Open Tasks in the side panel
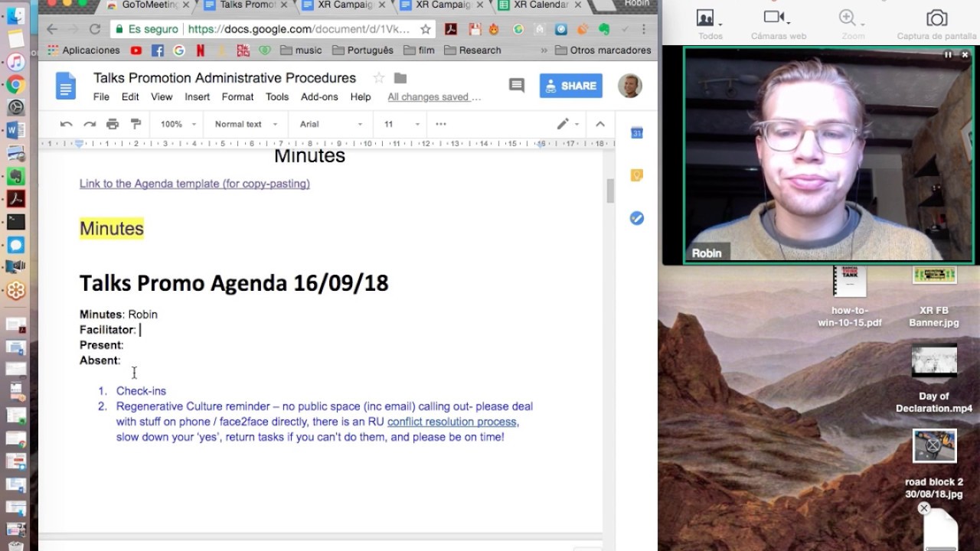Image resolution: width=980 pixels, height=551 pixels. coord(636,218)
